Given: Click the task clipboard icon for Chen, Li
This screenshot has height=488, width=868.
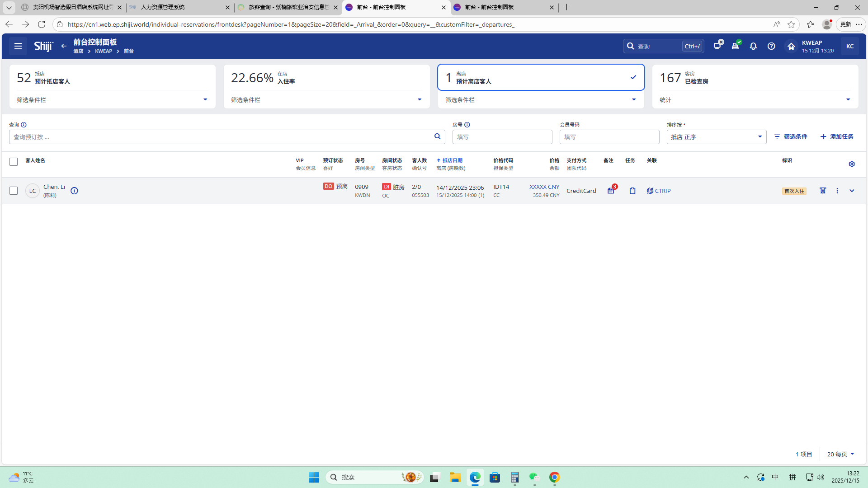Looking at the screenshot, I should (x=632, y=191).
